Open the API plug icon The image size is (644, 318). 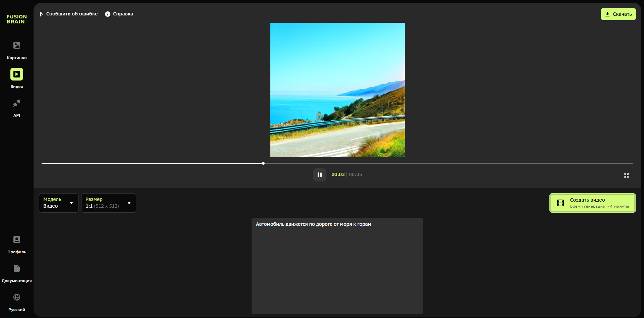tap(17, 103)
